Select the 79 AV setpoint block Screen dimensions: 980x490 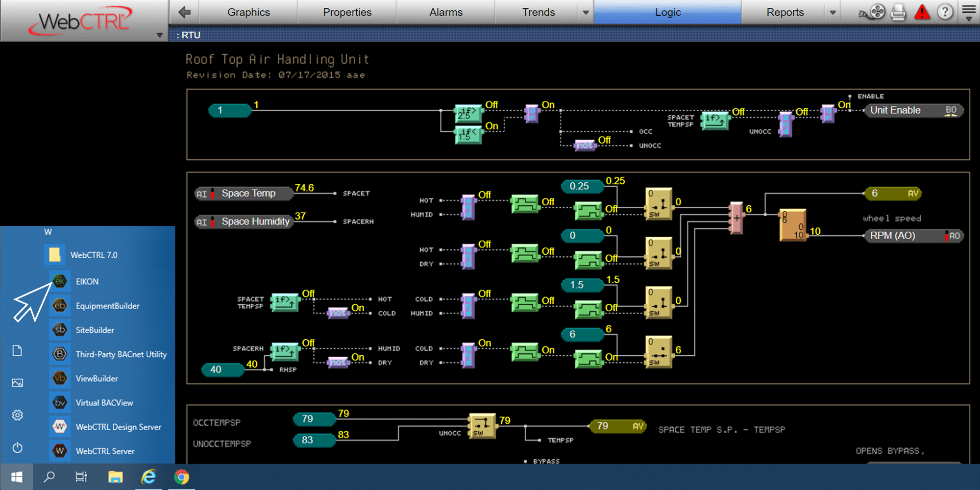point(618,426)
